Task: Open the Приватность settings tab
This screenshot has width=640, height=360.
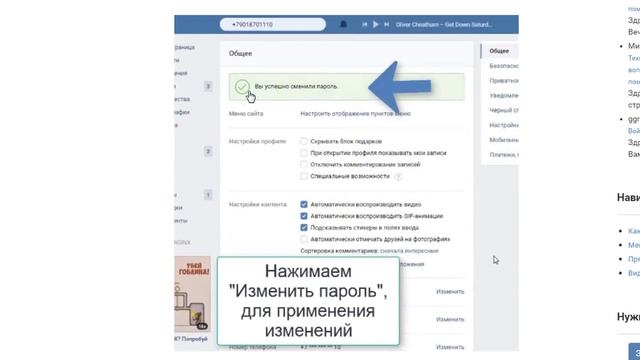Action: [x=504, y=81]
